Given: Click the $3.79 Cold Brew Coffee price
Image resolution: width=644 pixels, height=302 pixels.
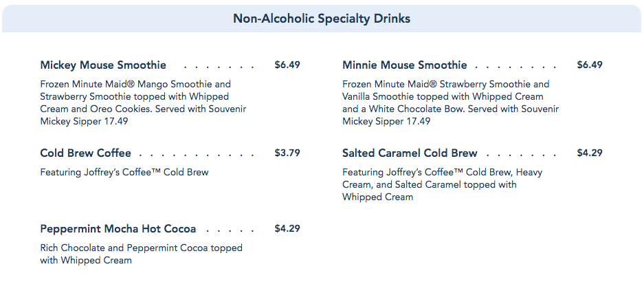Looking at the screenshot, I should pyautogui.click(x=287, y=153).
